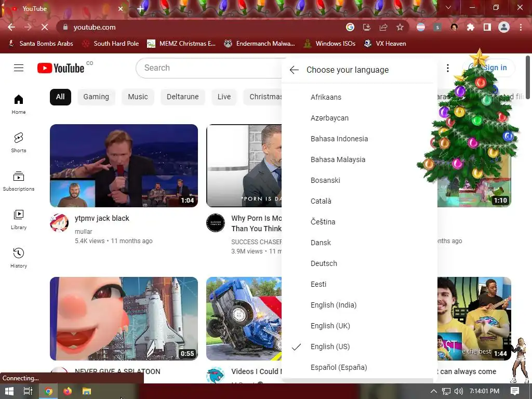Open the ytpmv jack black thumbnail

(124, 166)
